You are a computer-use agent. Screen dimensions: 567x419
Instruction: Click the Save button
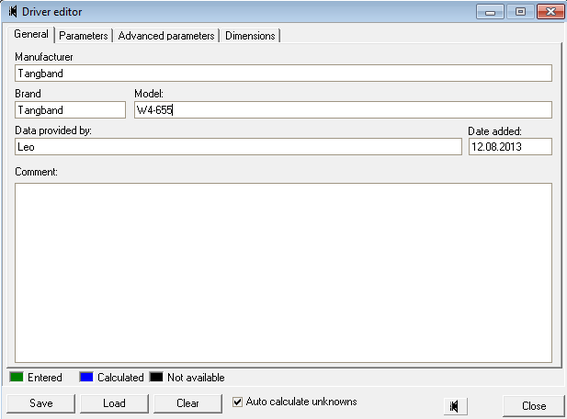tap(41, 403)
